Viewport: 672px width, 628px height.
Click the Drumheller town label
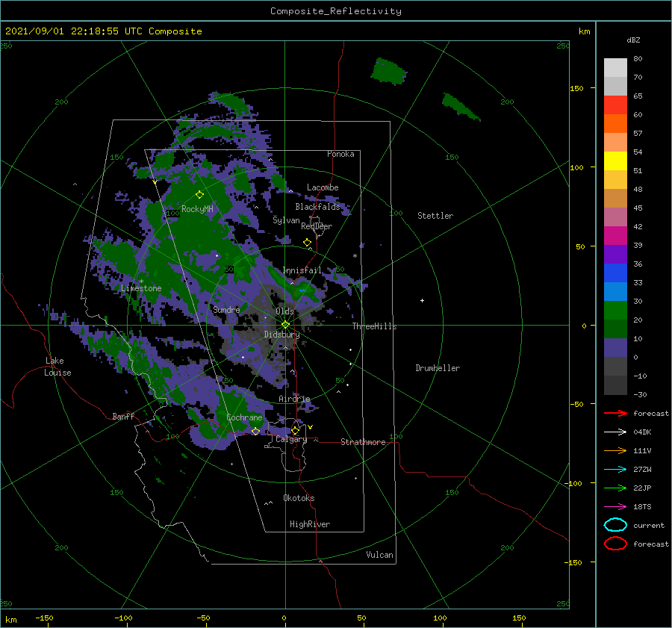point(438,368)
